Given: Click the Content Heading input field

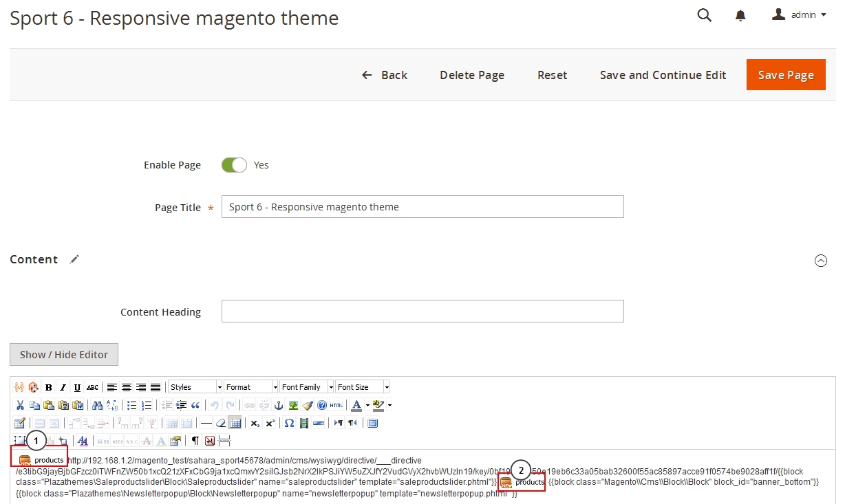Looking at the screenshot, I should coord(422,311).
